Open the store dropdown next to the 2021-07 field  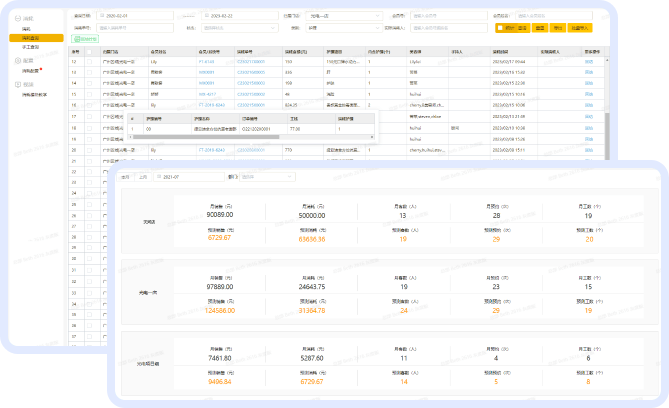(x=267, y=177)
